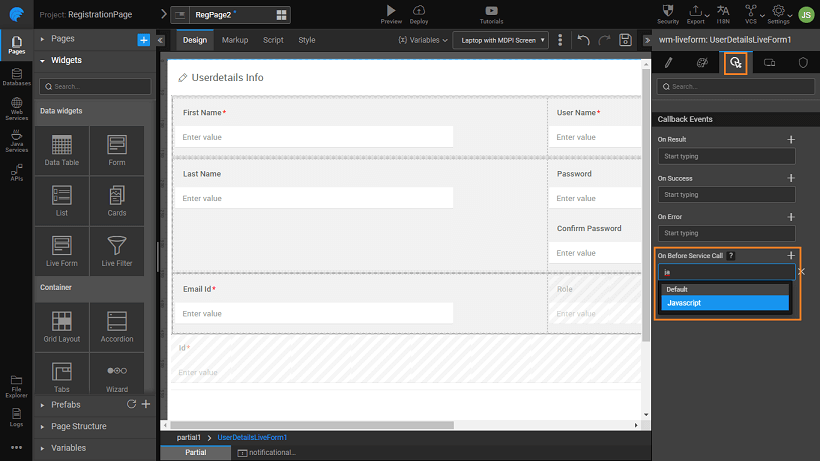
Task: Click the Deploy cloud icon
Action: click(419, 11)
